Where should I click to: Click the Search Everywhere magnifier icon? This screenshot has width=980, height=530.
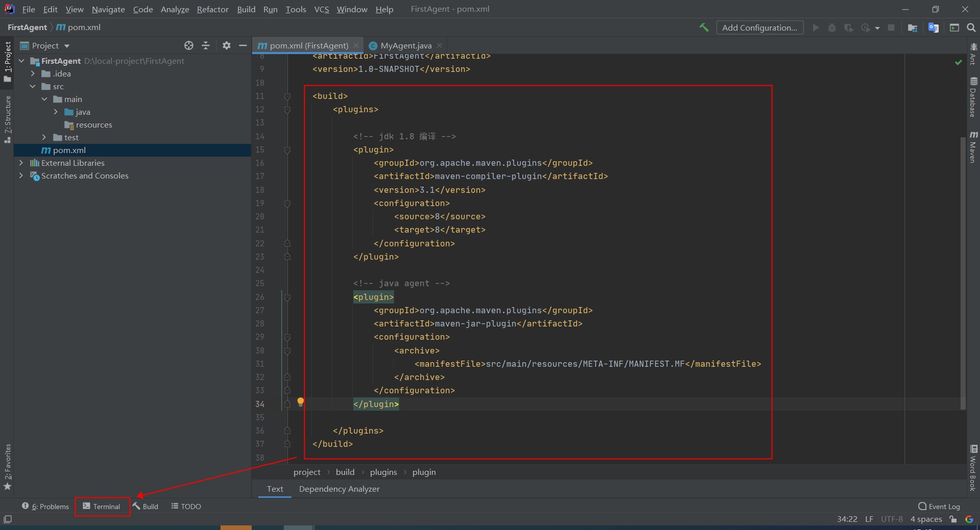click(x=971, y=28)
